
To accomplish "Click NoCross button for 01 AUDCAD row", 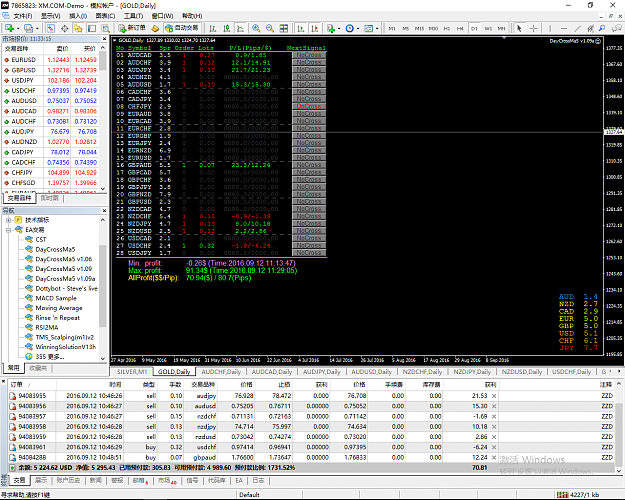I will 309,55.
